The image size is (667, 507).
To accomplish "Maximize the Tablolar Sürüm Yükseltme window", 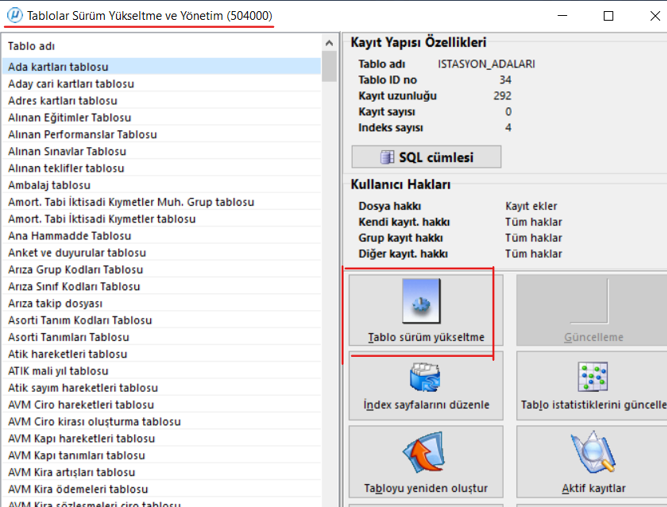I will 608,16.
